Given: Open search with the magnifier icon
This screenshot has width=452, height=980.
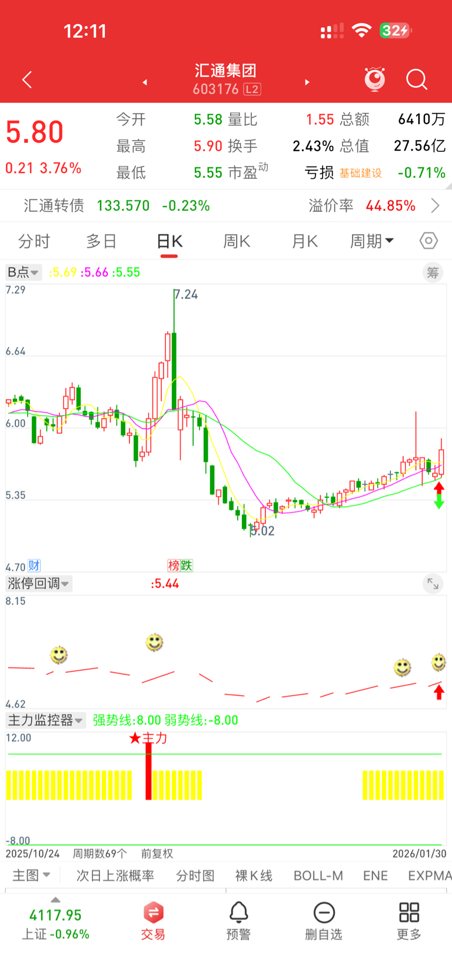Looking at the screenshot, I should coord(417,79).
